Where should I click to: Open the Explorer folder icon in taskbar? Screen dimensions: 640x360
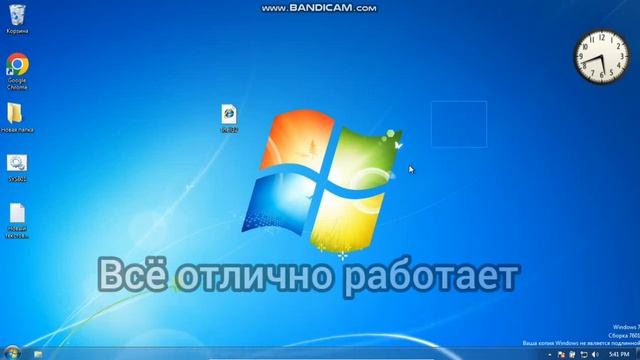[x=38, y=354]
